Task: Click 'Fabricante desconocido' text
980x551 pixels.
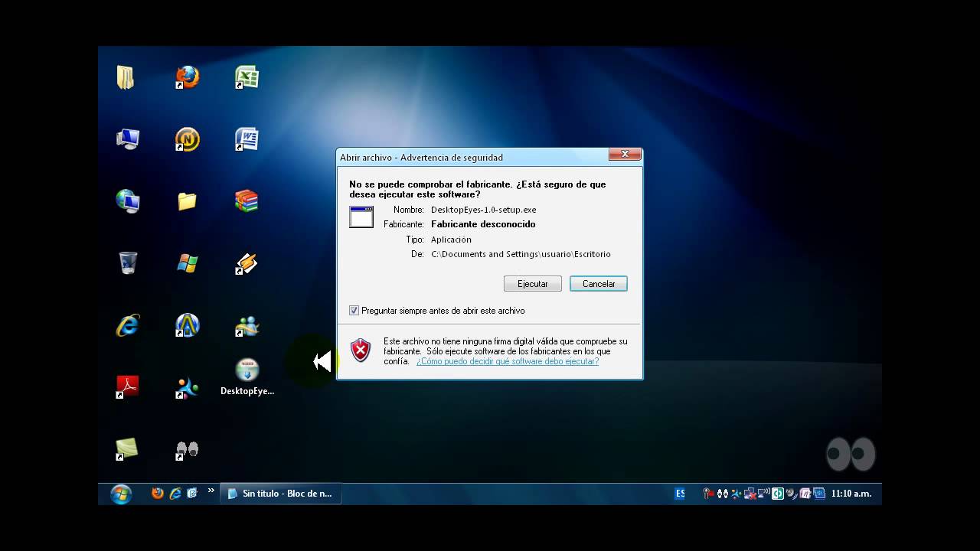Action: [x=483, y=224]
